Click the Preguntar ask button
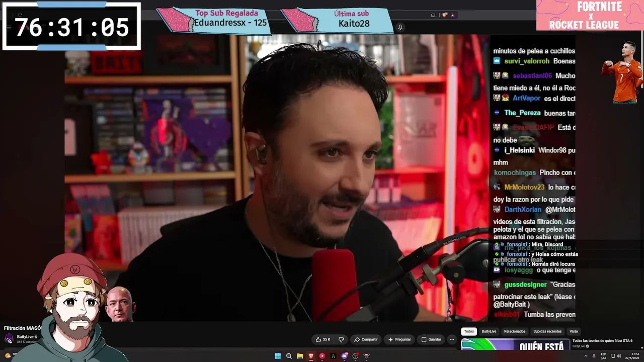 coord(399,339)
